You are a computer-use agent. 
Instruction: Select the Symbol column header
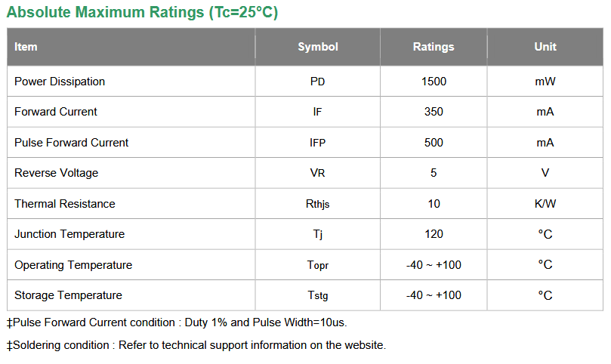click(x=317, y=47)
